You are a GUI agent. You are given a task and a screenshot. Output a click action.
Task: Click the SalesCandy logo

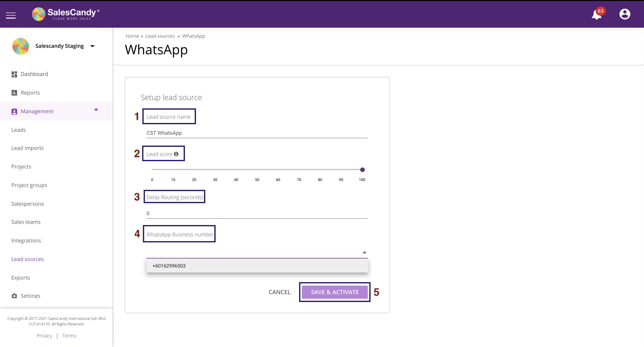tap(66, 14)
